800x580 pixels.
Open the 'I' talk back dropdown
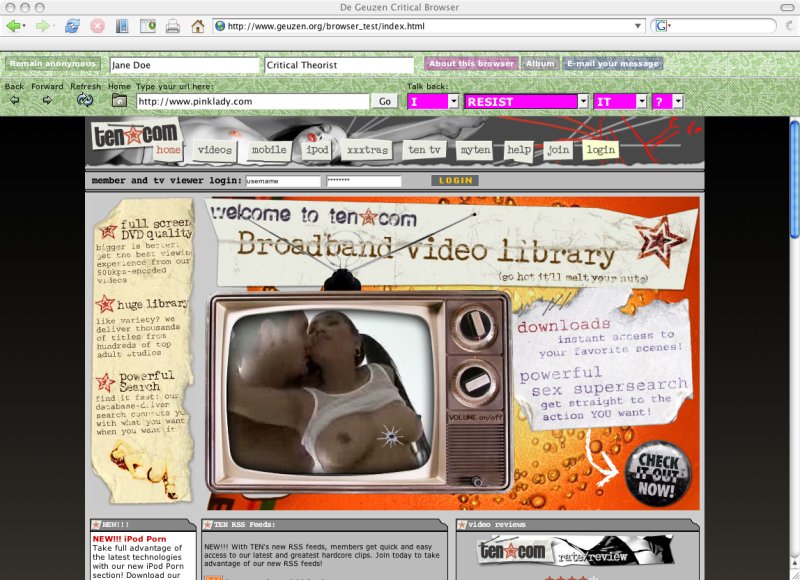coord(433,102)
